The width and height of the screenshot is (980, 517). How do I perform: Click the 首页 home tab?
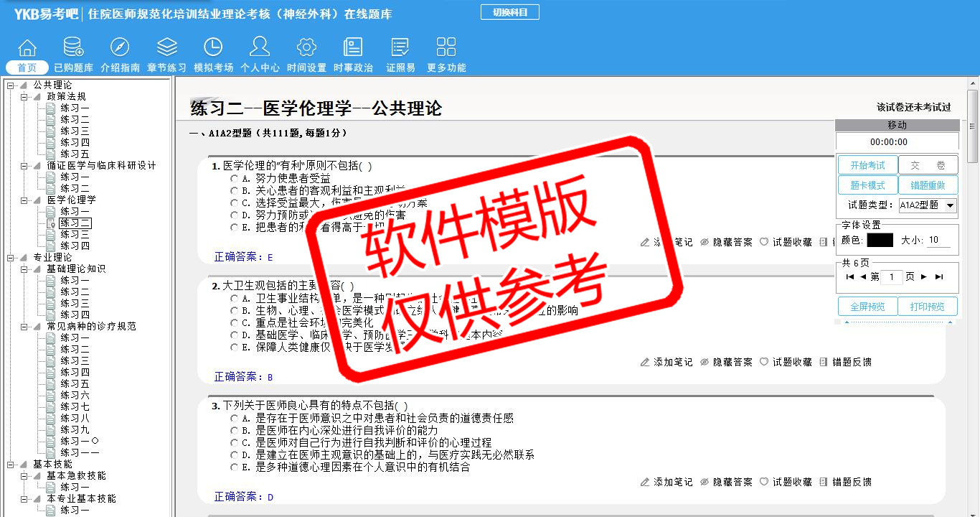click(x=27, y=67)
